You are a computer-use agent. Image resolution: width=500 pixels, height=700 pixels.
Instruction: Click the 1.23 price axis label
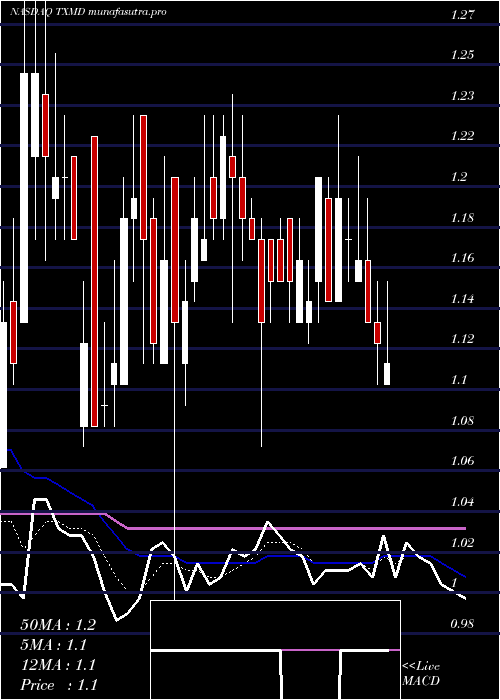coord(462,96)
